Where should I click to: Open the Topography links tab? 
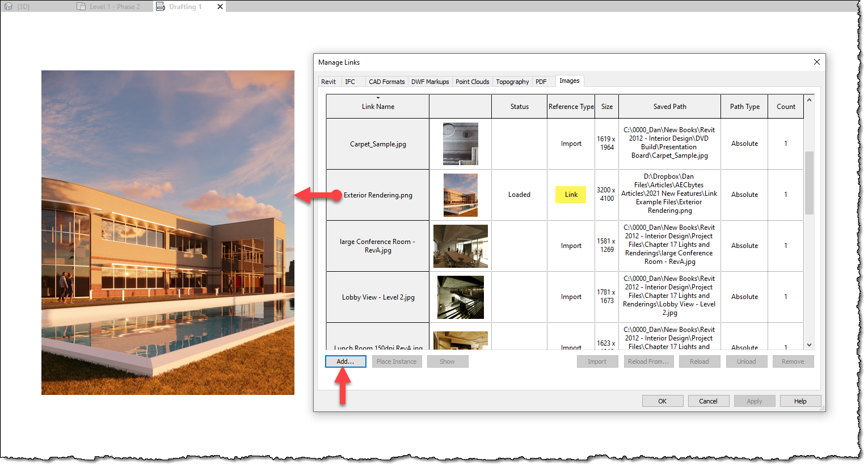(x=512, y=81)
